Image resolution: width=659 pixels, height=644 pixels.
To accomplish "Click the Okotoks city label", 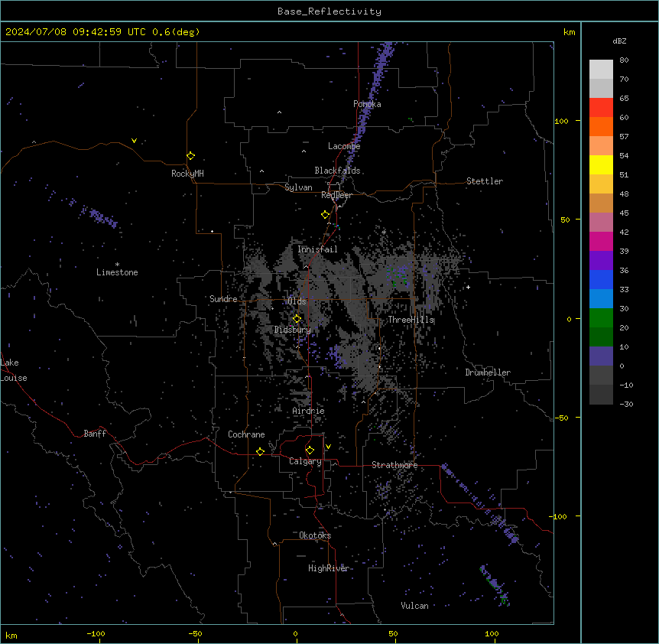I will click(x=315, y=535).
